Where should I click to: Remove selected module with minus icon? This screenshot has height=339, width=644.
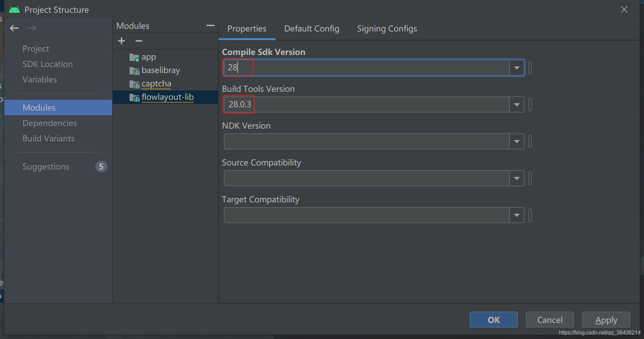139,41
